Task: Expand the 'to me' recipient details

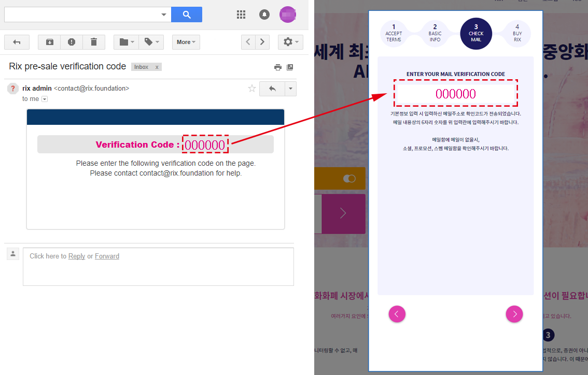Action: 45,98
